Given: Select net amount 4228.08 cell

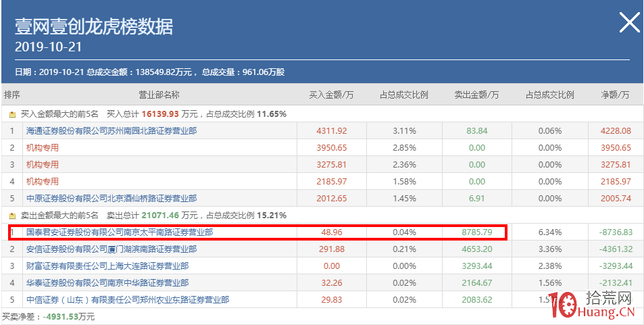Looking at the screenshot, I should tap(615, 131).
